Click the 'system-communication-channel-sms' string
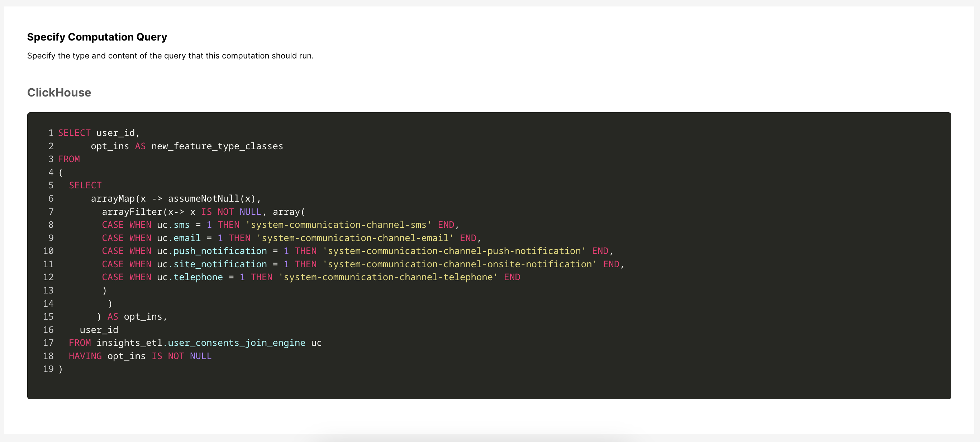Screen dimensions: 980x442 (339, 225)
